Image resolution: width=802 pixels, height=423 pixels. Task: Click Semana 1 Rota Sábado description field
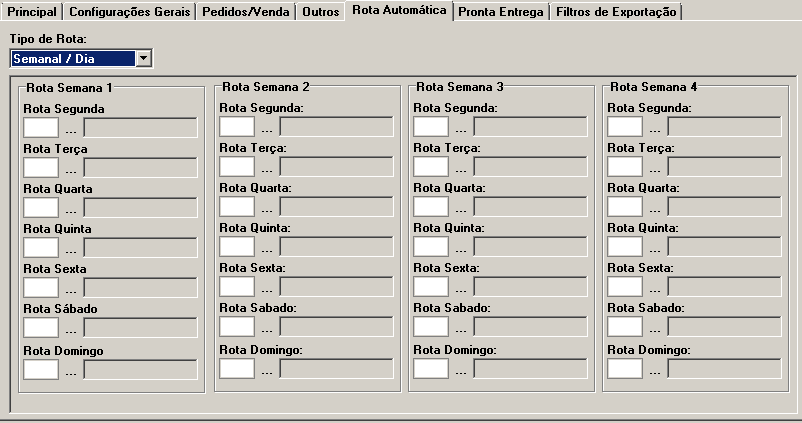coord(140,328)
